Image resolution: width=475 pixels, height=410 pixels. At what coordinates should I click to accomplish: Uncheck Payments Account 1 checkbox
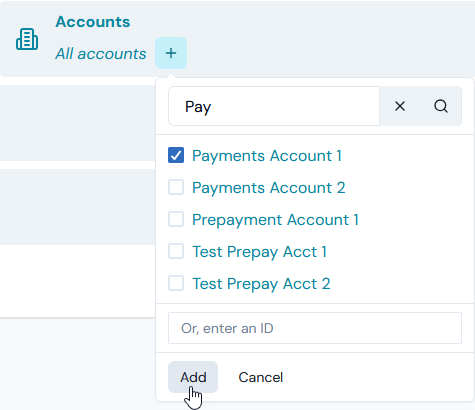point(176,155)
